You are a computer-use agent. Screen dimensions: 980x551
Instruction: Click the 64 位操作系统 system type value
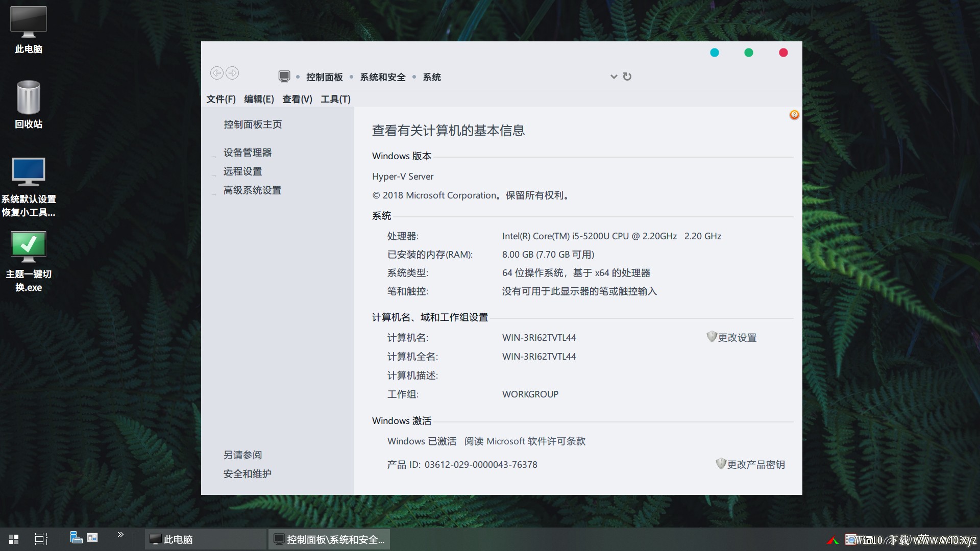point(576,273)
